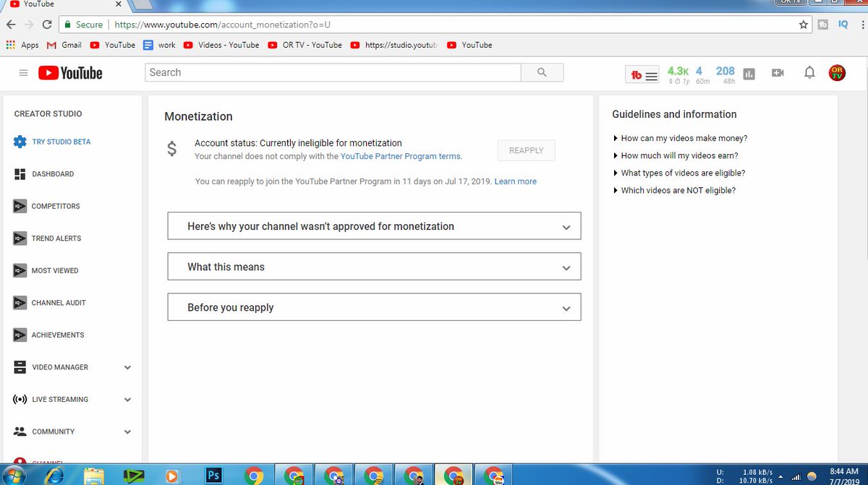Click the network signal tray icon
Viewport: 868px width, 485px height.
797,476
